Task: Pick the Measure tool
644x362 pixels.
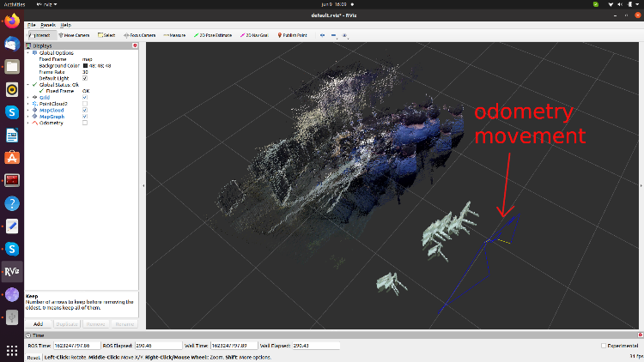Action: 175,35
